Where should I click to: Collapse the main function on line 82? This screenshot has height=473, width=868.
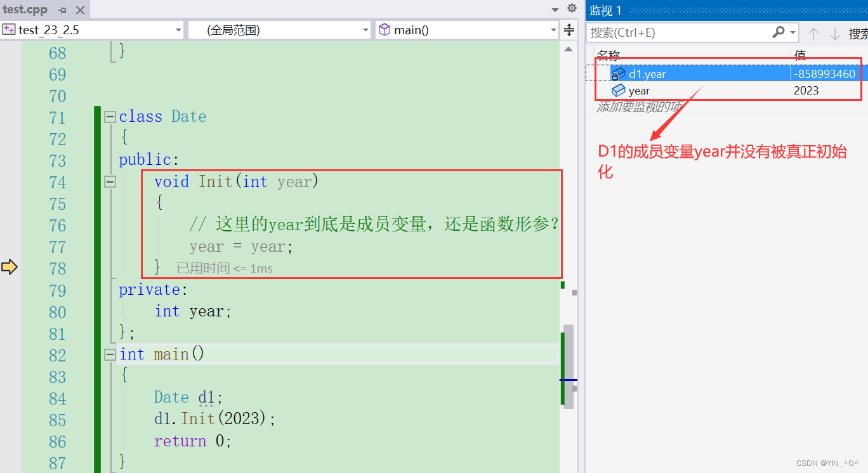(x=109, y=354)
